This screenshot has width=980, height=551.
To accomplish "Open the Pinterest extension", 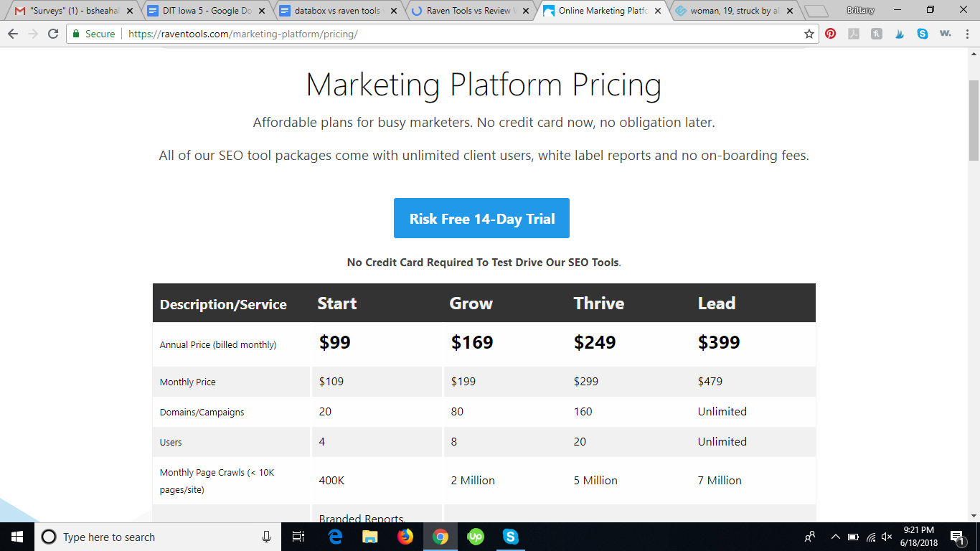I will [831, 34].
